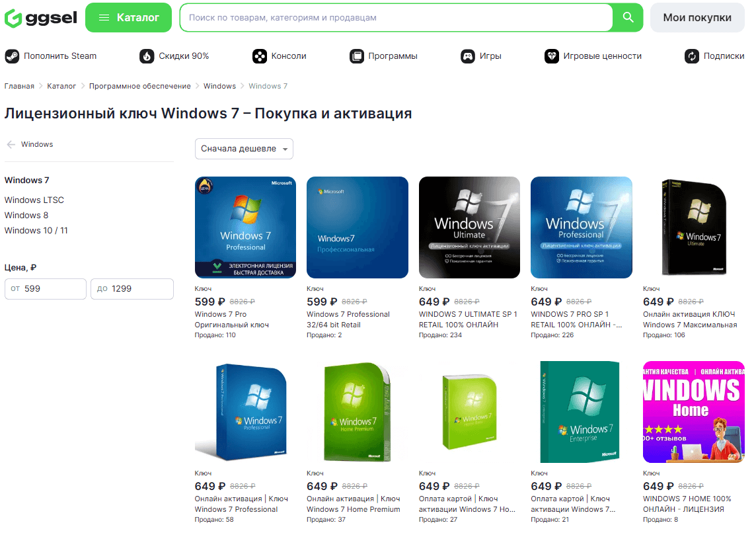The height and width of the screenshot is (533, 756).
Task: Click the Игровые ценности diamond icon
Action: [x=552, y=56]
